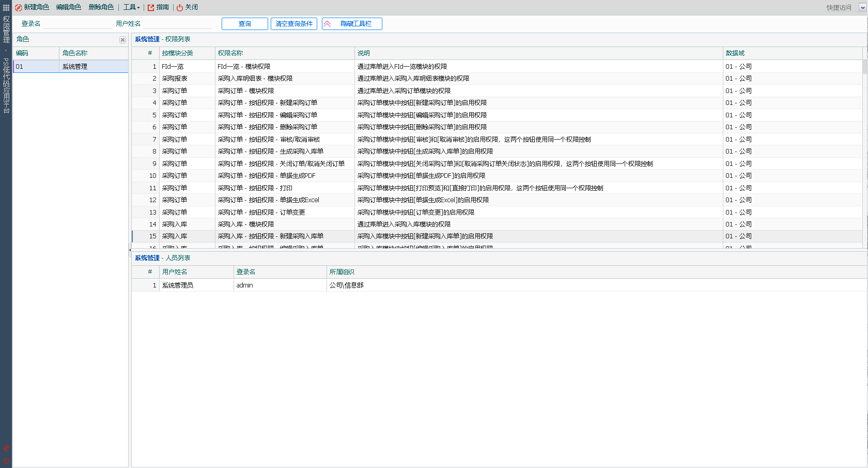Expand the 快捷访问 dropdown arrow
The width and height of the screenshot is (868, 468).
[x=862, y=7]
